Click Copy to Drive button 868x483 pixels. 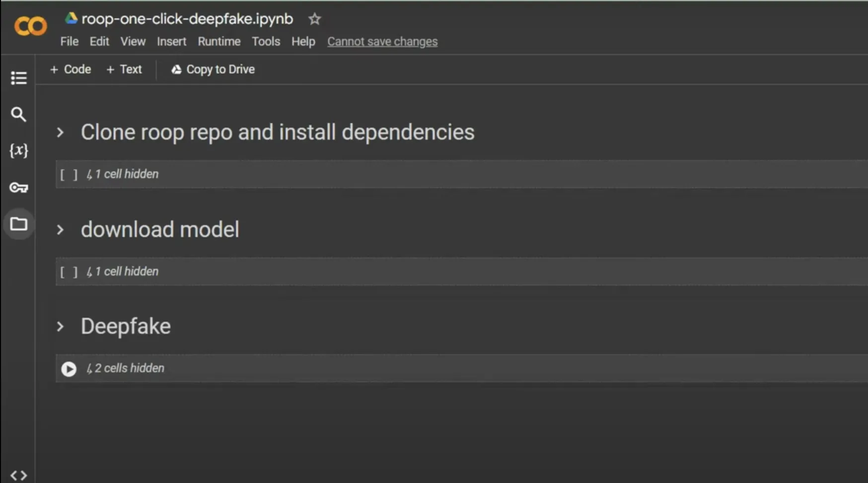click(213, 69)
